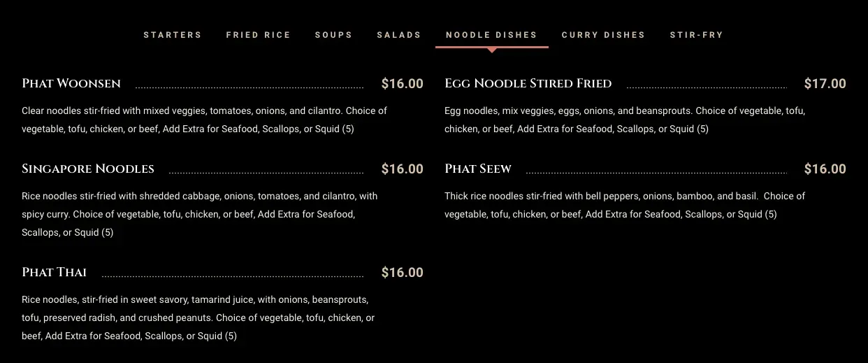The height and width of the screenshot is (363, 868).
Task: Click the Singapore Noodles description paragraph
Action: coord(200,214)
